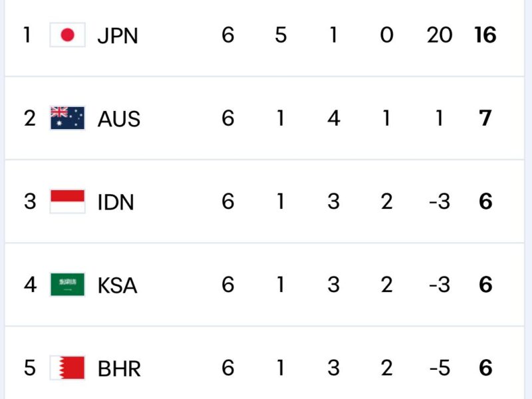Open the BHR team name
Image resolution: width=532 pixels, height=399 pixels.
[x=118, y=368]
